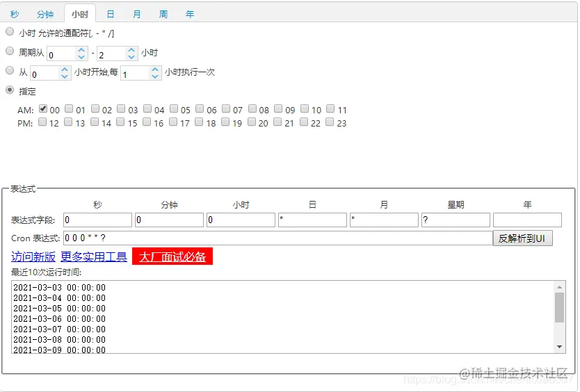Image resolution: width=580 pixels, height=392 pixels.
Task: Click the 星期 expression field
Action: pos(456,220)
